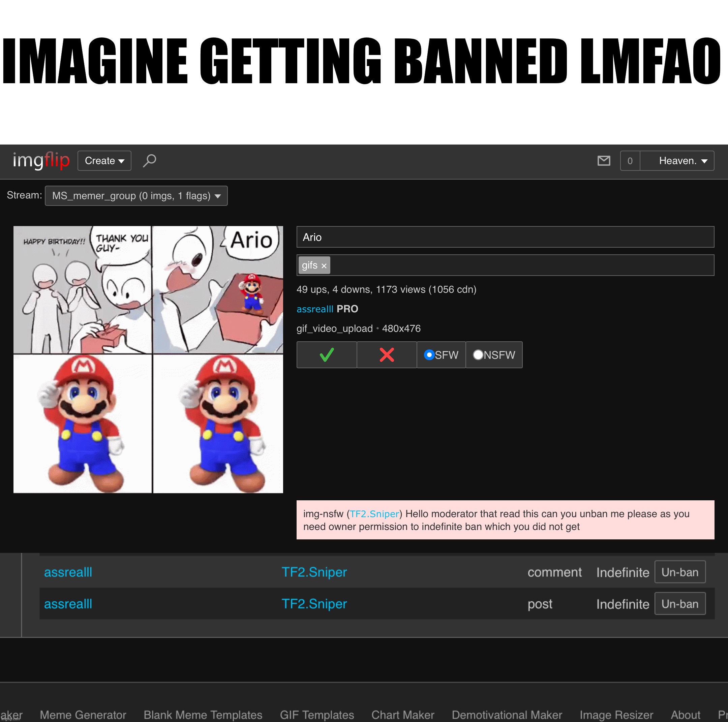Open the Create dropdown
This screenshot has height=722, width=728.
pos(104,161)
